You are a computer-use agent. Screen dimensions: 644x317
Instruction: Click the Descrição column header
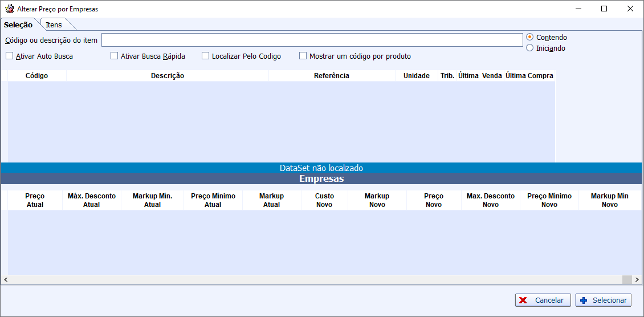[168, 76]
